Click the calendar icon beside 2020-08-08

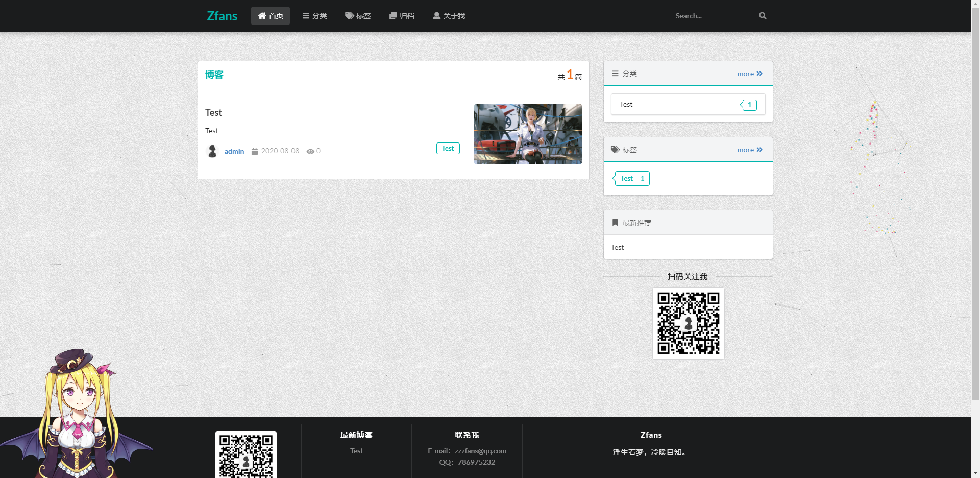(255, 152)
